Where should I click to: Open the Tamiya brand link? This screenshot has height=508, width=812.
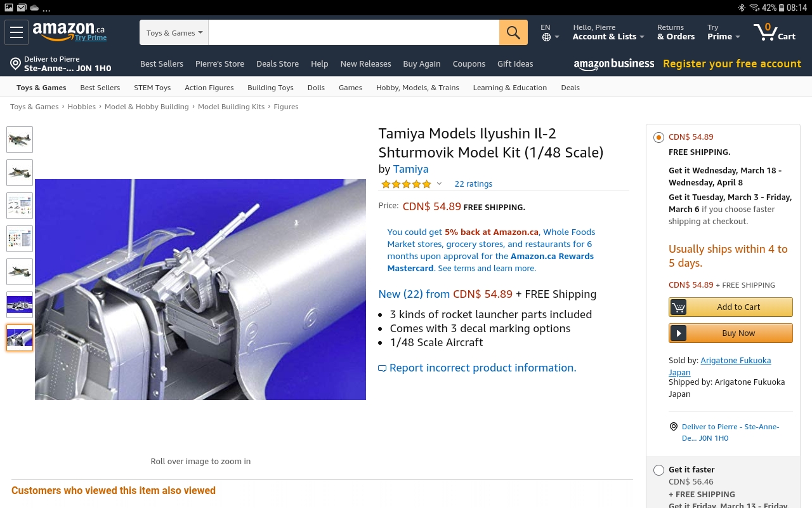click(410, 169)
